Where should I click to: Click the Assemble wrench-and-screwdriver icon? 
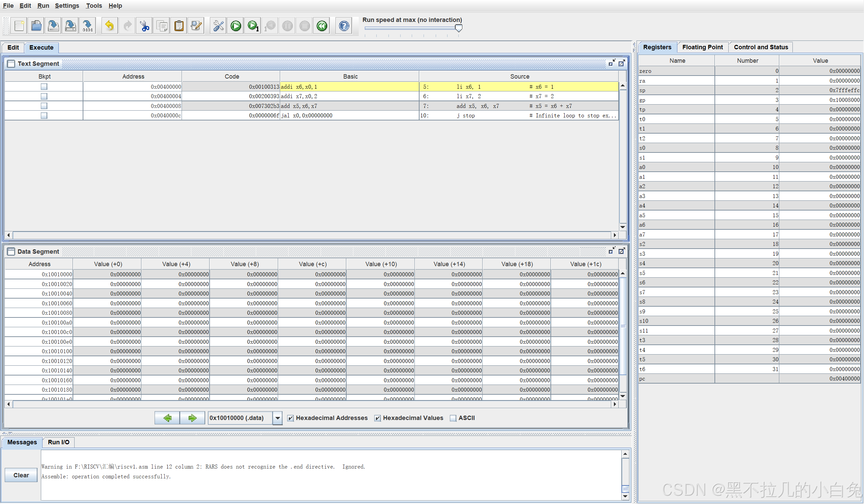[218, 26]
